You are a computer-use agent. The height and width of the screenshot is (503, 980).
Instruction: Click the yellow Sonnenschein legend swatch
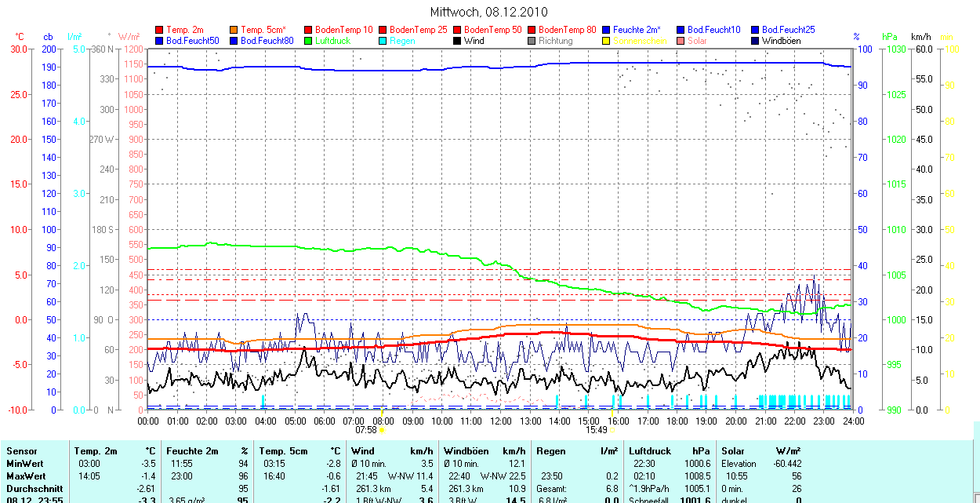tap(606, 40)
